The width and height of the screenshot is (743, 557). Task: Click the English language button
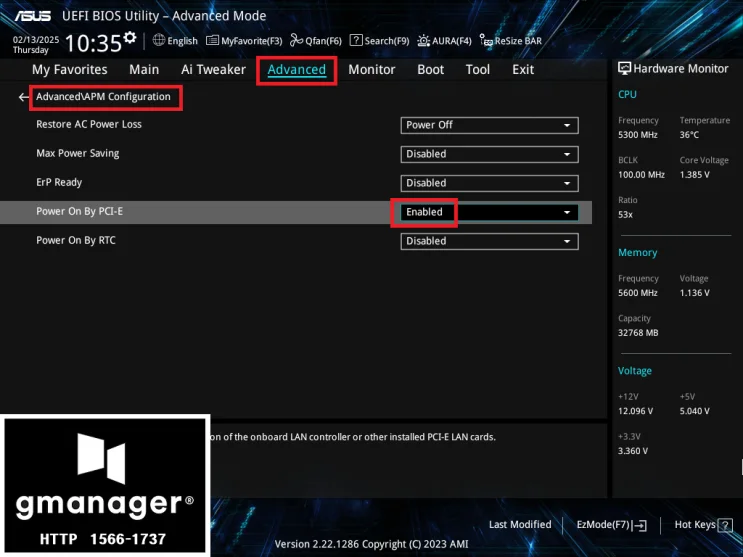175,41
